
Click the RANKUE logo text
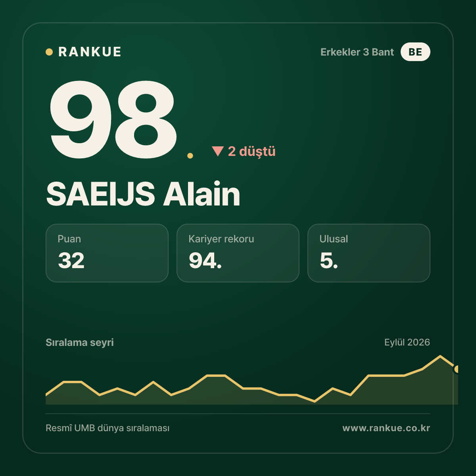tap(90, 52)
